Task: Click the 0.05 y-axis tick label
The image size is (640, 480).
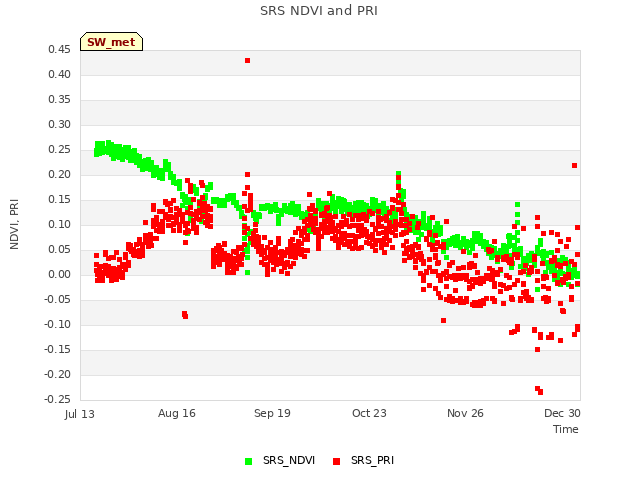Action: coord(59,249)
